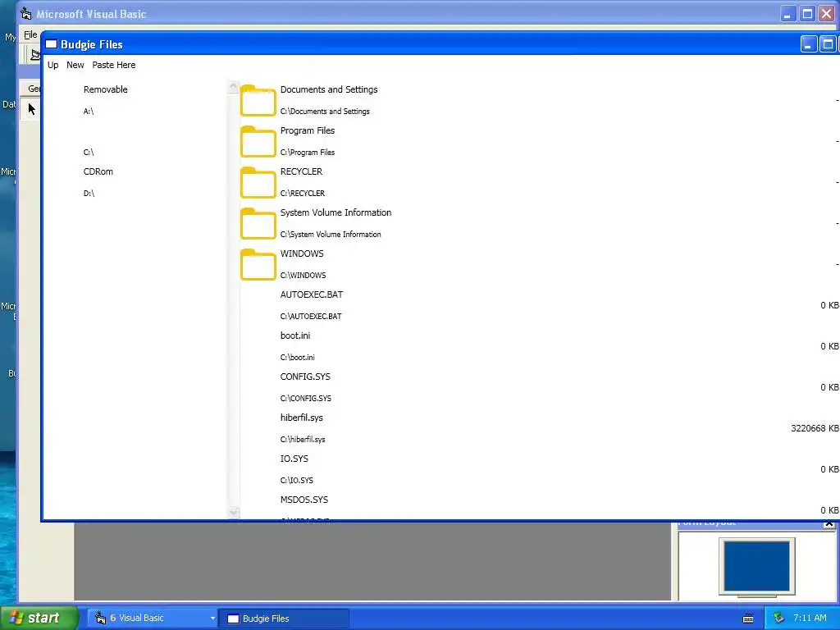The image size is (840, 630).
Task: Select the CONFIG.SYS file
Action: (x=305, y=377)
